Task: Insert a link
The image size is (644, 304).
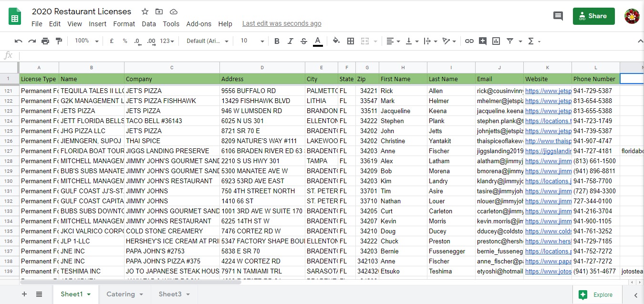Action: (469, 41)
